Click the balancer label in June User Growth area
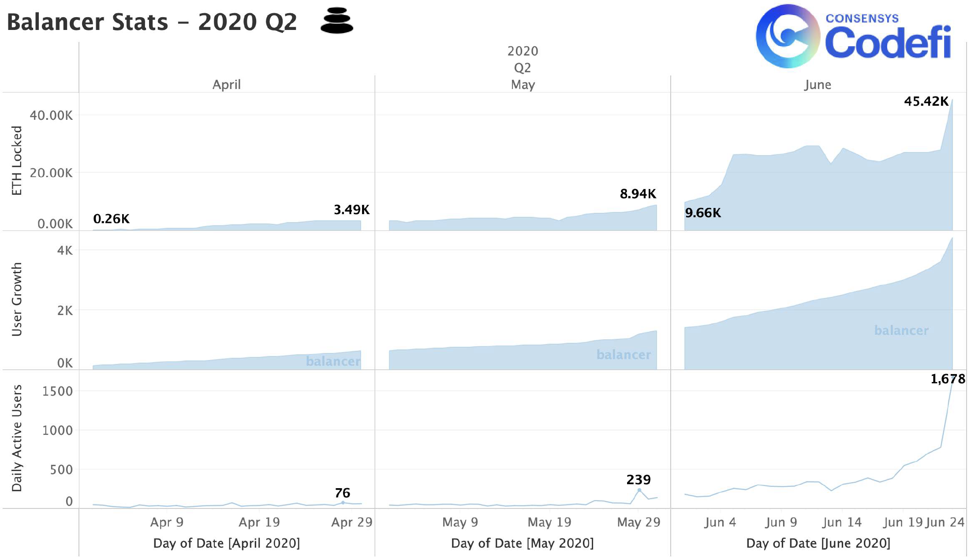Viewport: 971px width, 560px height. tap(901, 330)
